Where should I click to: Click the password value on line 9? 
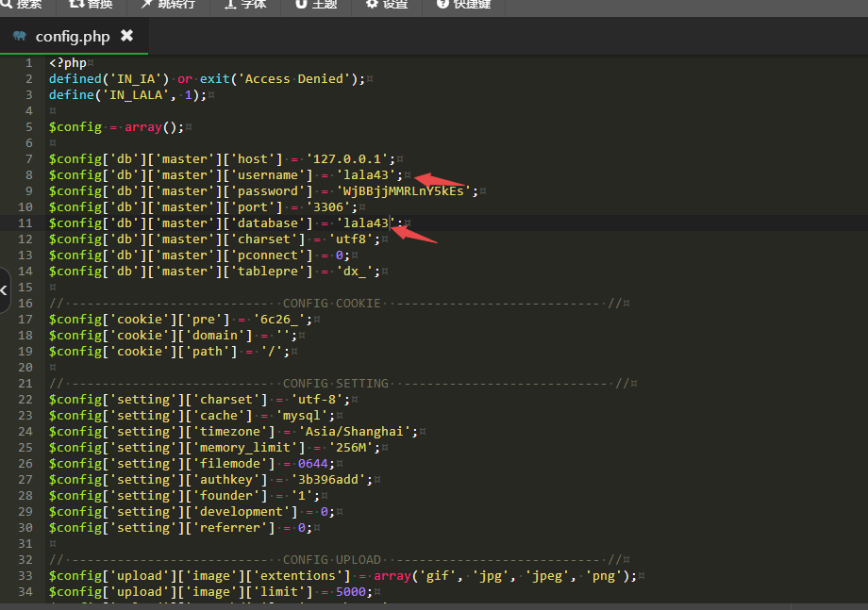click(404, 191)
